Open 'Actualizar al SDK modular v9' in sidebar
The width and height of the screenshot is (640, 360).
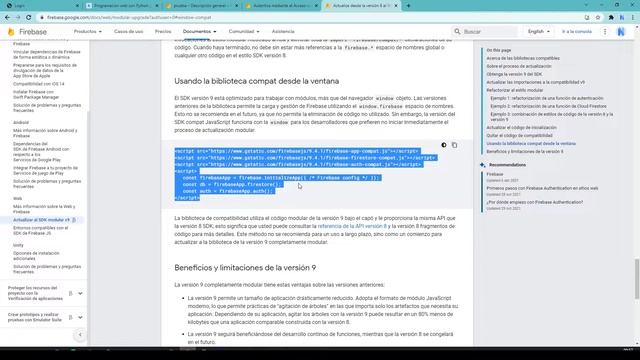pyautogui.click(x=41, y=220)
